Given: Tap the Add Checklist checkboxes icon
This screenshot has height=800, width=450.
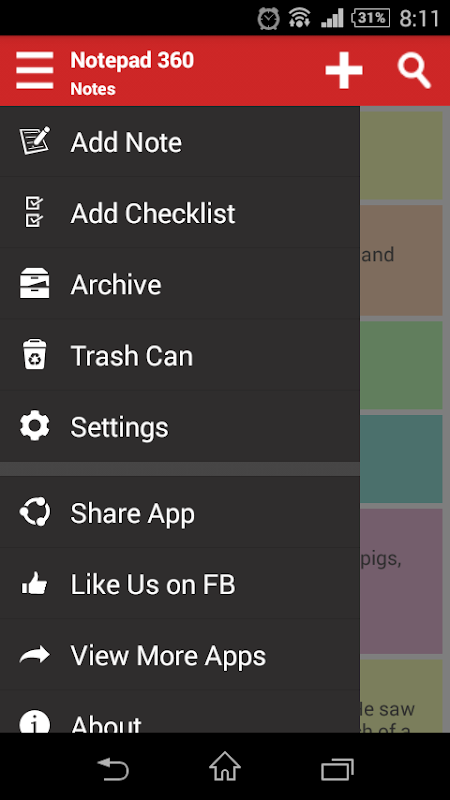Looking at the screenshot, I should pyautogui.click(x=35, y=212).
